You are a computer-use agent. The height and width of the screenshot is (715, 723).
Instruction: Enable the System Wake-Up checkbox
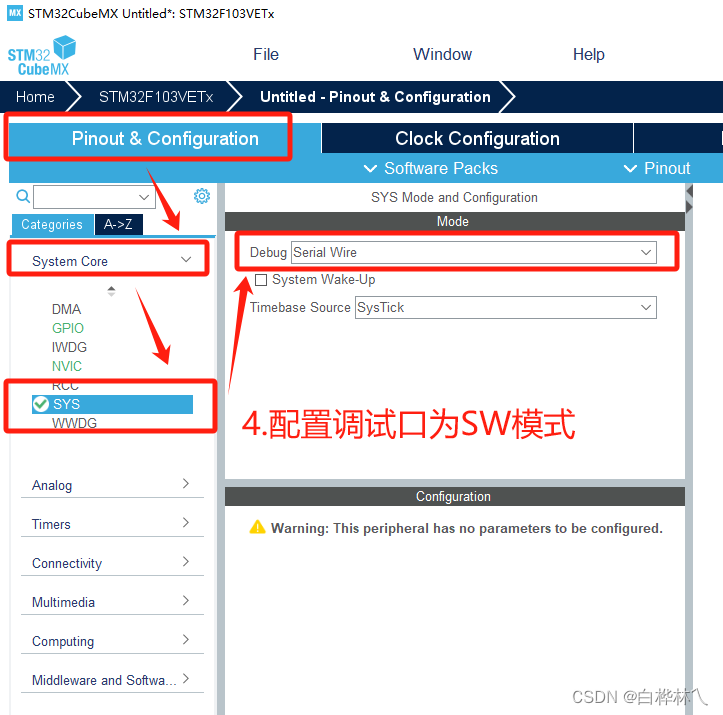point(261,280)
